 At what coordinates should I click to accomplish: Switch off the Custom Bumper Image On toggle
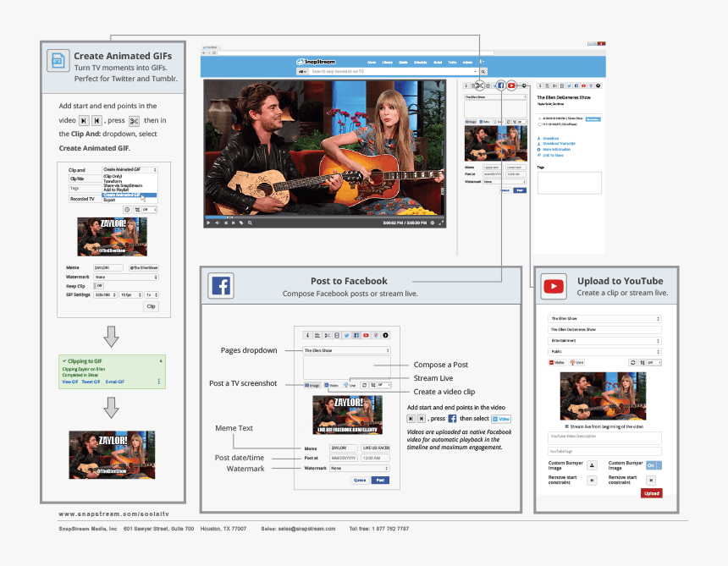(654, 465)
